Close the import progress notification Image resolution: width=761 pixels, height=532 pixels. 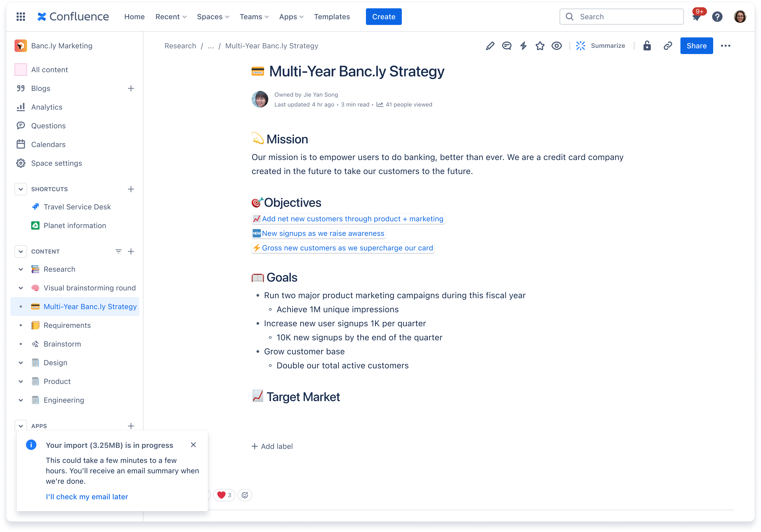194,445
